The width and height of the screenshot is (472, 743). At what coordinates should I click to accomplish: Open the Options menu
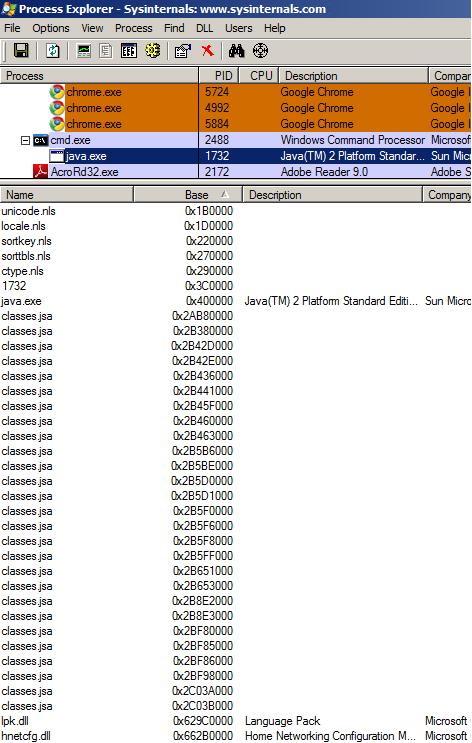pos(51,28)
